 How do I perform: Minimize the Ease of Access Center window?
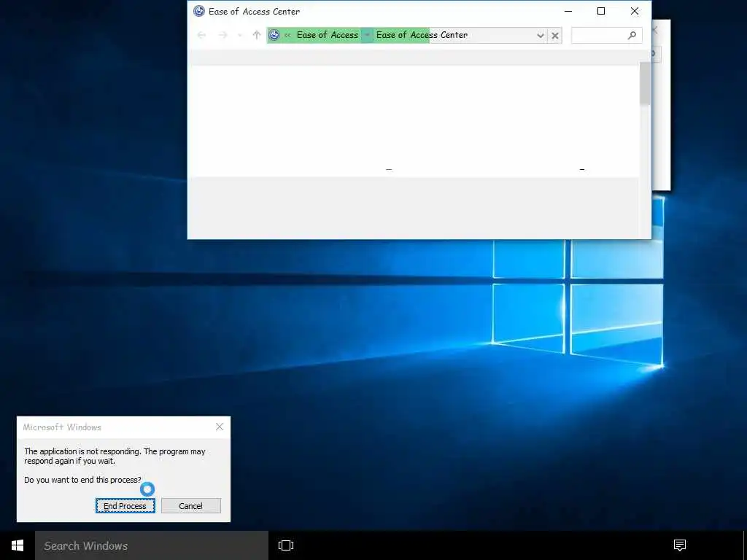[x=568, y=11]
